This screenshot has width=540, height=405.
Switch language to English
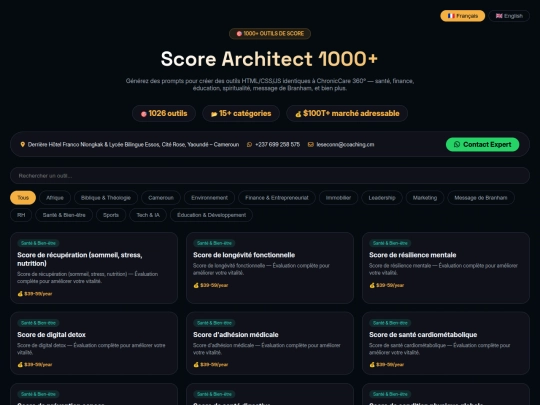[509, 16]
